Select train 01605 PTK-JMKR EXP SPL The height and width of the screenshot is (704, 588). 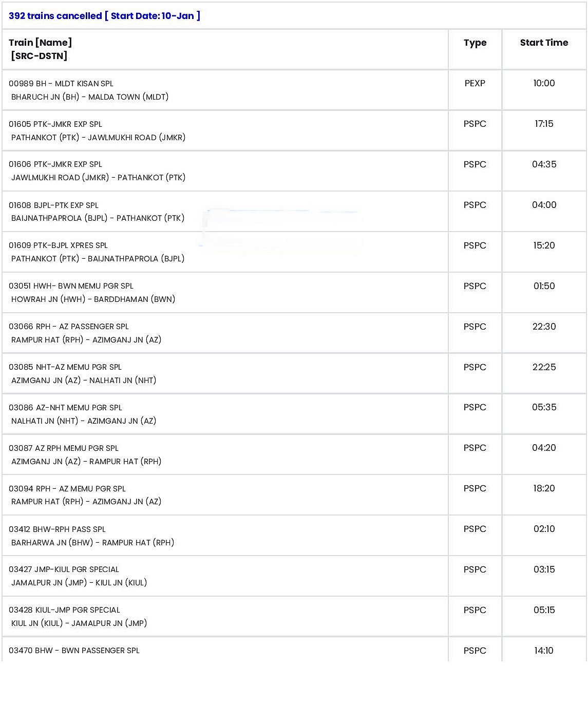tap(55, 124)
